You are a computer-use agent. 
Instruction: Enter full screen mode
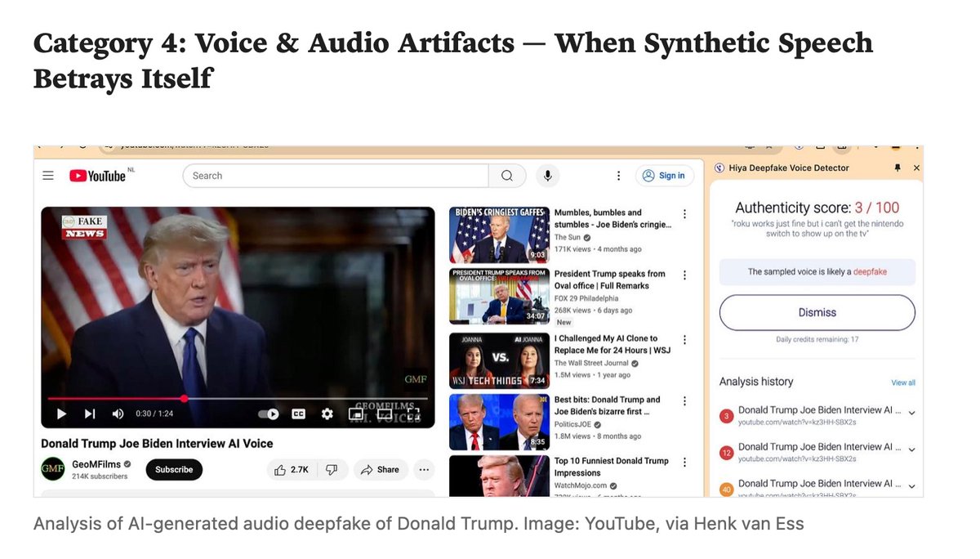click(x=412, y=414)
